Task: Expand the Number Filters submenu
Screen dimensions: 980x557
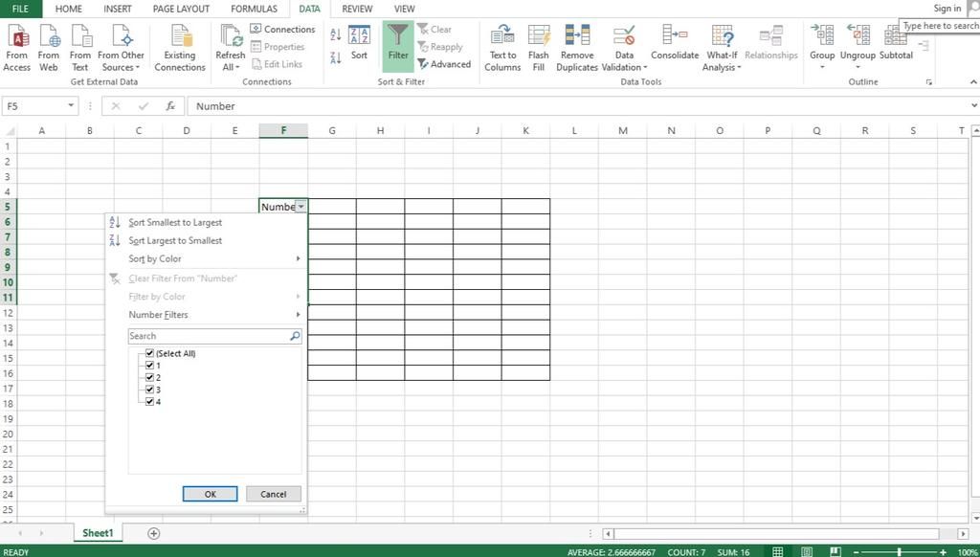Action: pyautogui.click(x=299, y=315)
